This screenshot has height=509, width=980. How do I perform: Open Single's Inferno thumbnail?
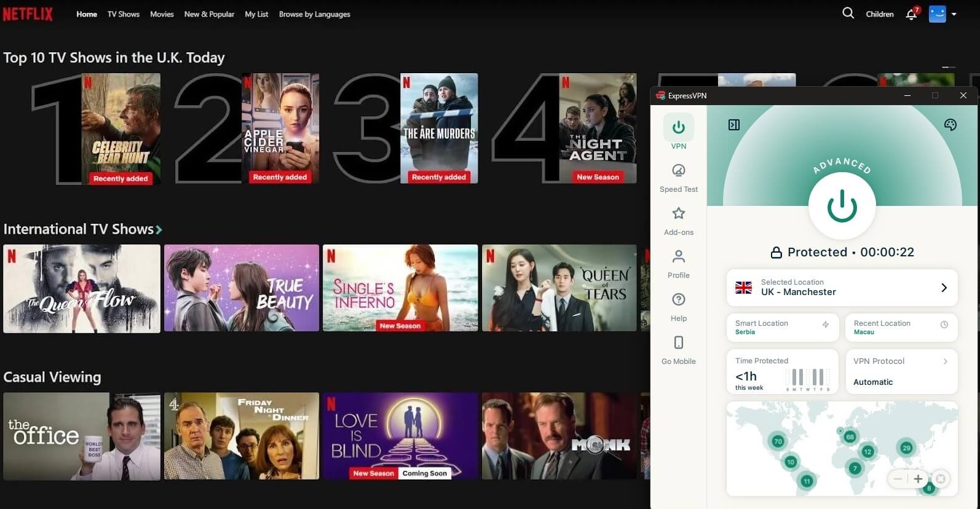pos(400,288)
